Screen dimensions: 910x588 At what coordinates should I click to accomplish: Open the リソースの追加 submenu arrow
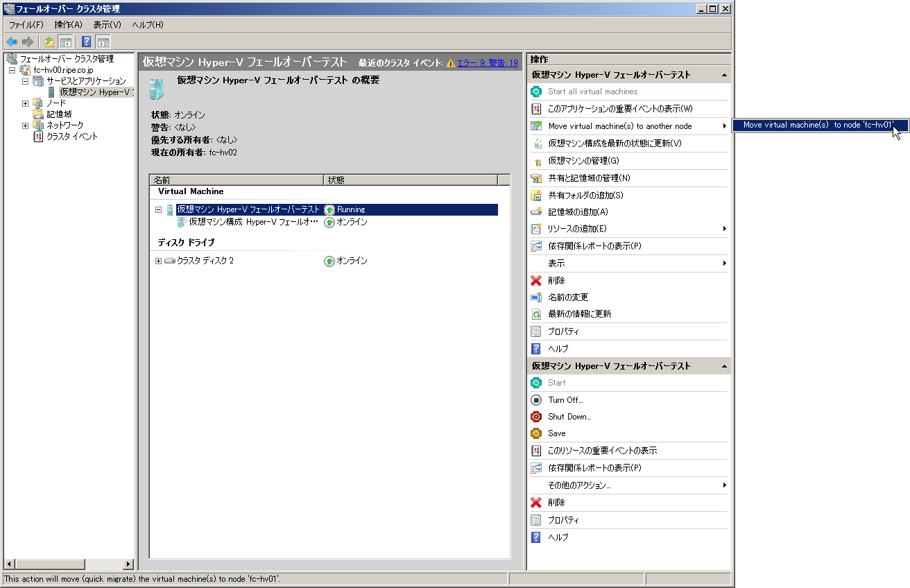coord(724,229)
